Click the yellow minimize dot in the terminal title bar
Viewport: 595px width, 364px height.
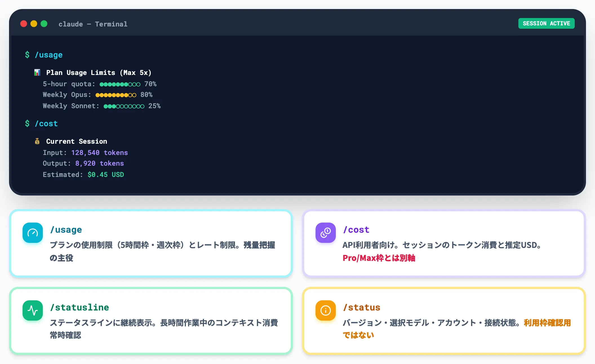[34, 24]
